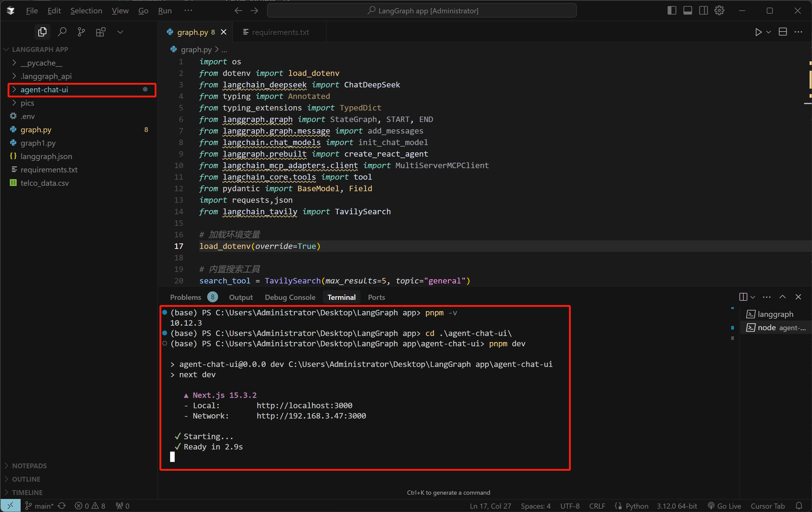Select the Terminal panel tab
Viewport: 812px width, 512px height.
pos(341,297)
